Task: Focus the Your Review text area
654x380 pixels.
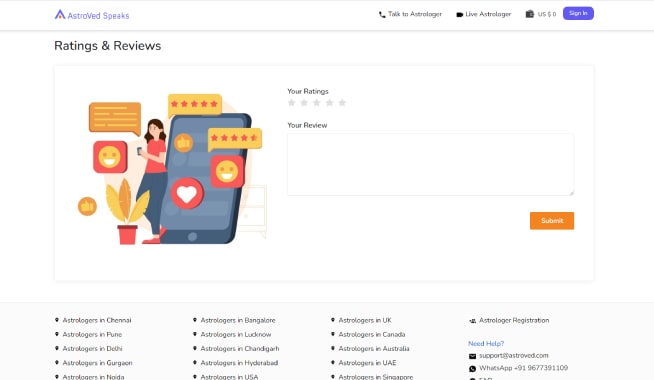Action: click(430, 164)
